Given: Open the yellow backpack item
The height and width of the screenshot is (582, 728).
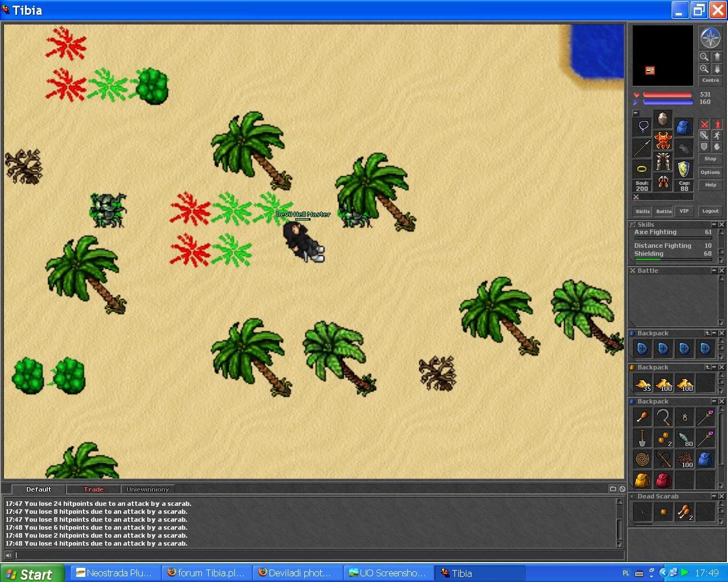Looking at the screenshot, I should [x=642, y=480].
